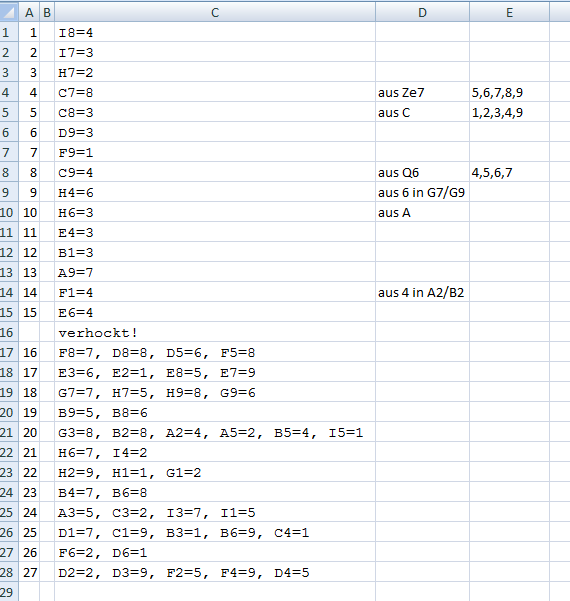Click cell with text 'aus Ze7'

(x=422, y=92)
